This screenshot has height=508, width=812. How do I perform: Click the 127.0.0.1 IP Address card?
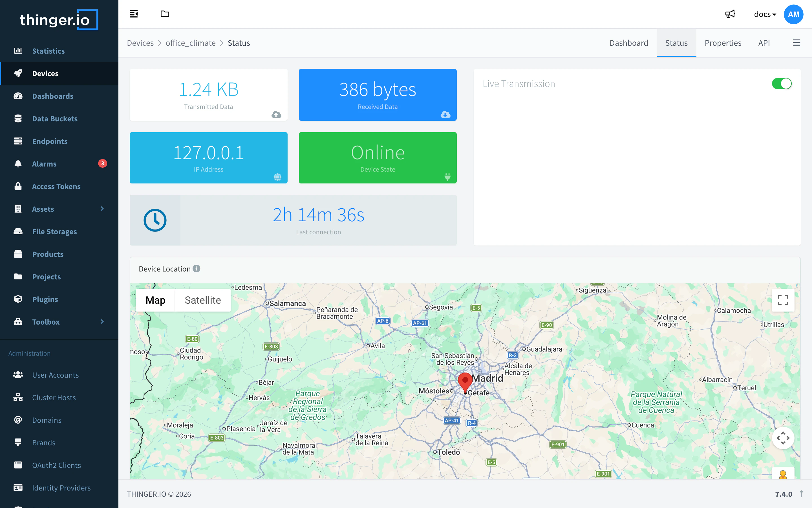click(x=208, y=157)
